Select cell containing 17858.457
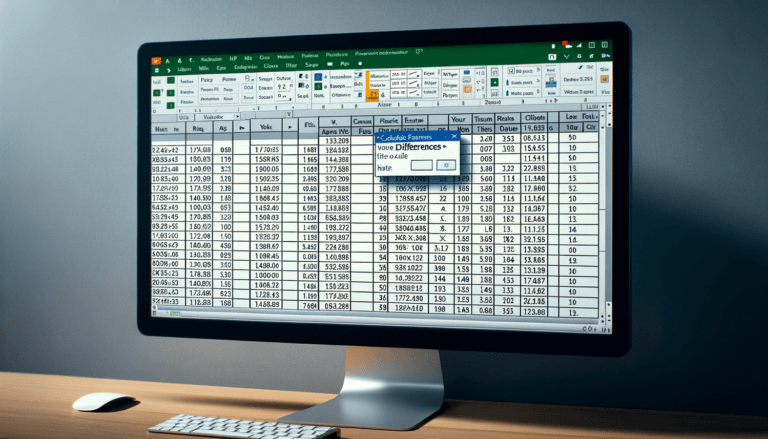 tap(407, 198)
